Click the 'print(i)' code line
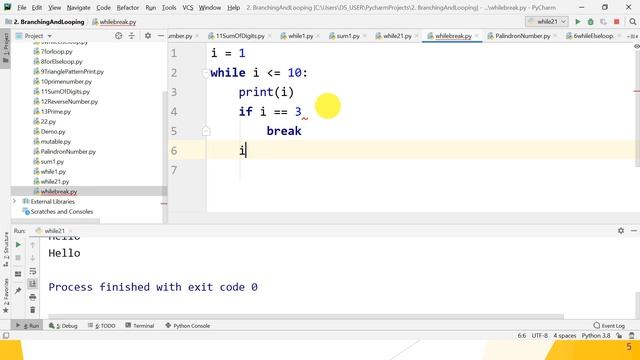This screenshot has height=360, width=640. tap(266, 92)
